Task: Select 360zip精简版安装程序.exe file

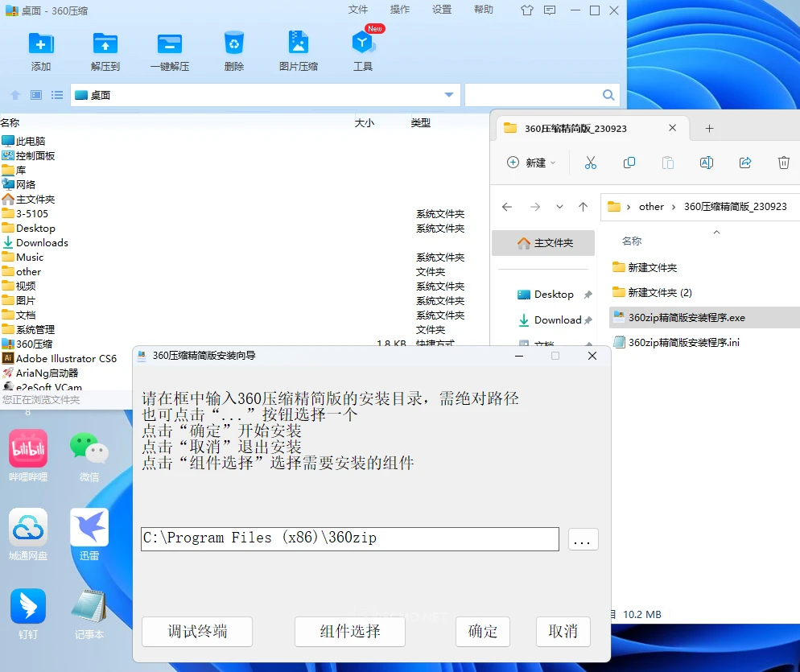Action: (x=704, y=317)
